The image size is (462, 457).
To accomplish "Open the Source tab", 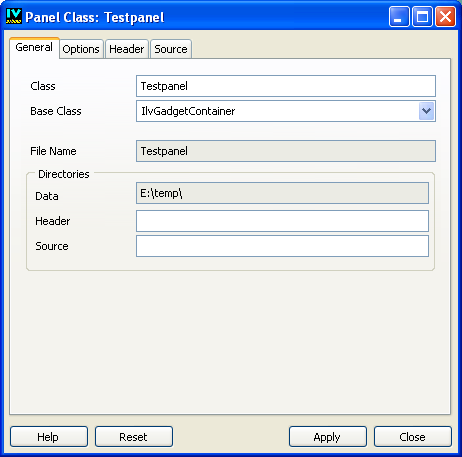I will tap(171, 49).
